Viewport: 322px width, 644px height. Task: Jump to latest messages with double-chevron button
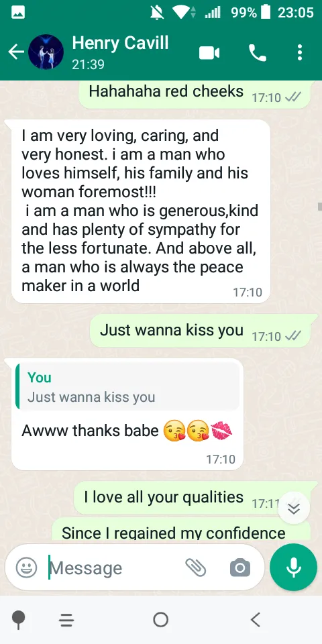[294, 508]
